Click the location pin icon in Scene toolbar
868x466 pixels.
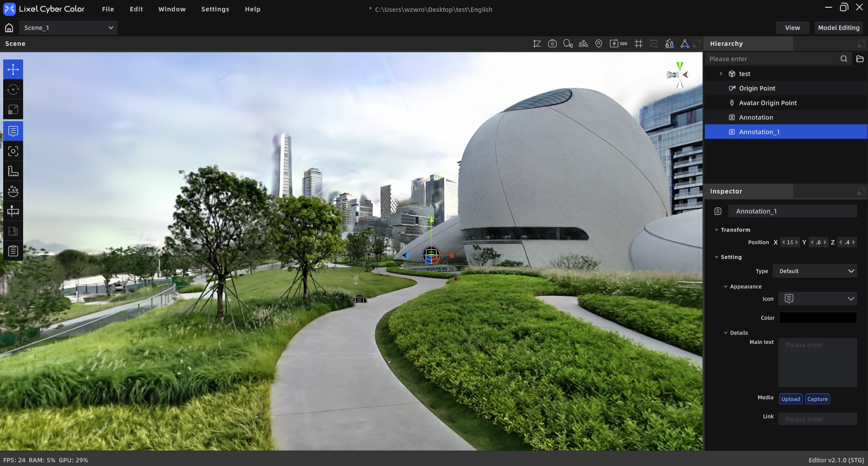(599, 44)
